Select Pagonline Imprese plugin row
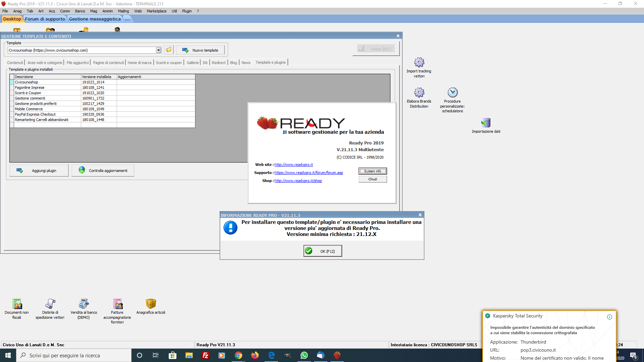 pos(102,87)
